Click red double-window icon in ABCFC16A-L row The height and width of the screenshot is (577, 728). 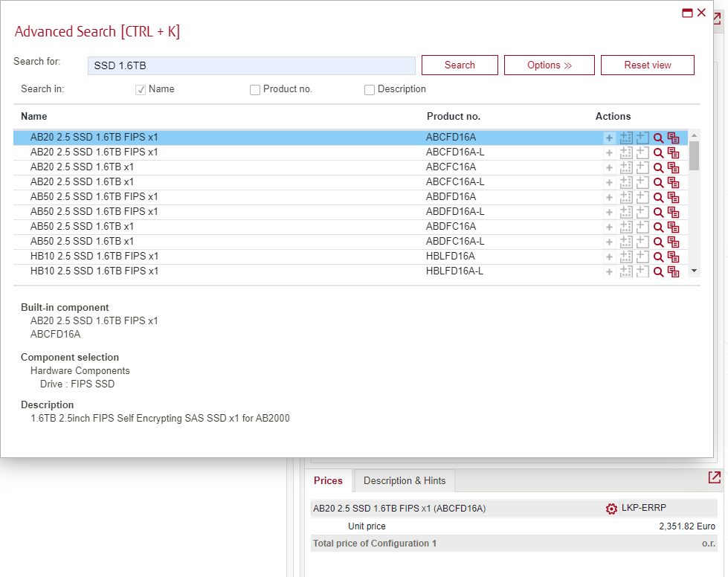click(673, 182)
